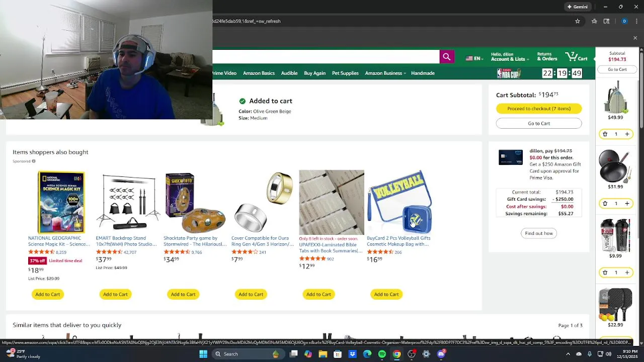Screen dimensions: 644x362
Task: Add National Geographic Magic Kit to cart
Action: click(x=48, y=294)
